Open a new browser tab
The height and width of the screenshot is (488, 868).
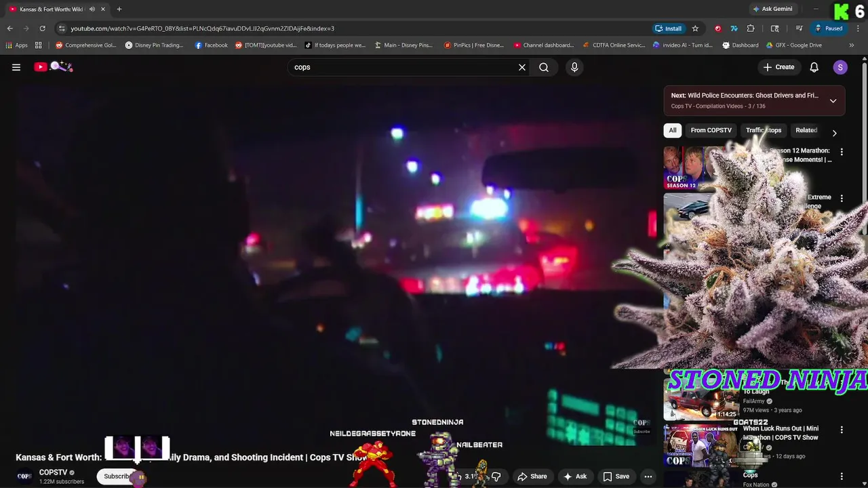pos(119,9)
